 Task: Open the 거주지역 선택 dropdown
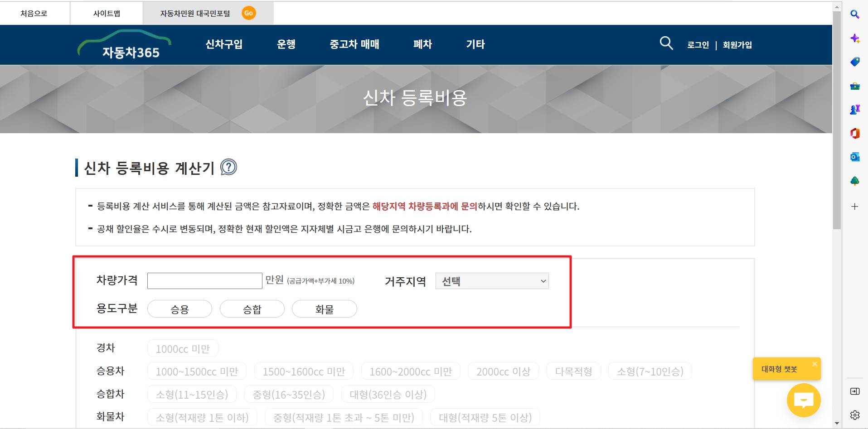[x=492, y=281]
